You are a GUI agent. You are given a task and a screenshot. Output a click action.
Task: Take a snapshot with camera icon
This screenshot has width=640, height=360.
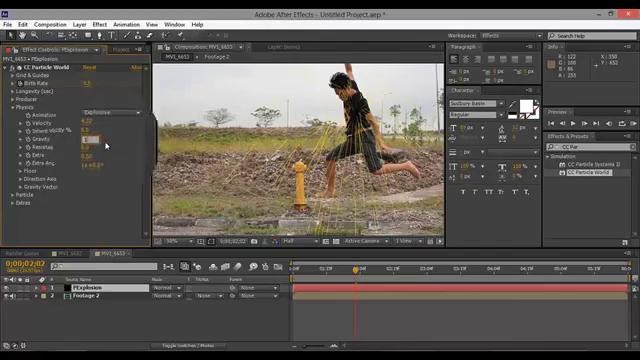click(x=254, y=241)
